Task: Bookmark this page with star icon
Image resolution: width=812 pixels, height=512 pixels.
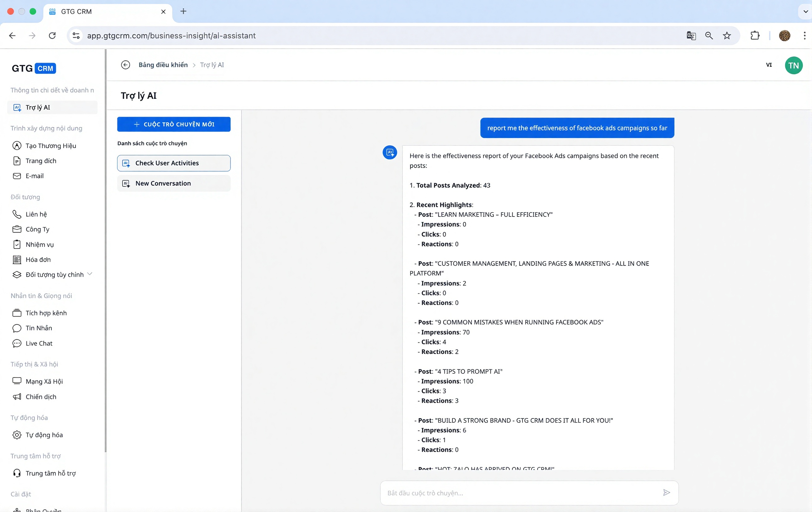Action: point(727,36)
